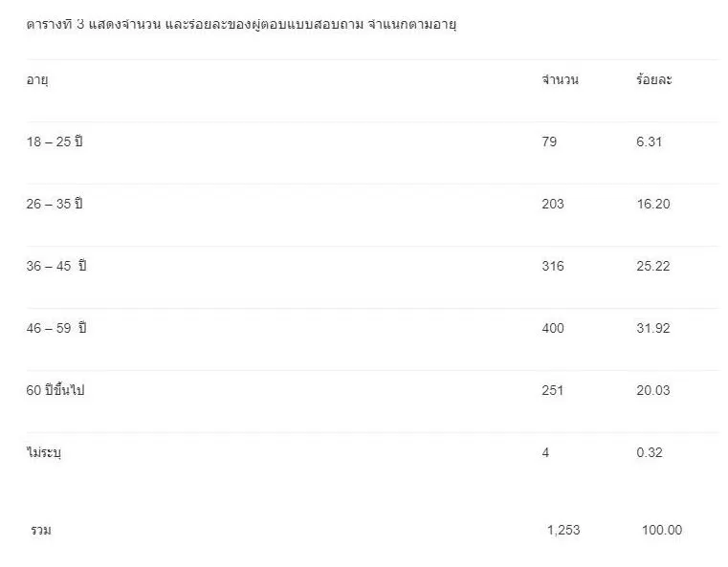The image size is (728, 567).
Task: Select the count value 203
Action: coord(553,204)
